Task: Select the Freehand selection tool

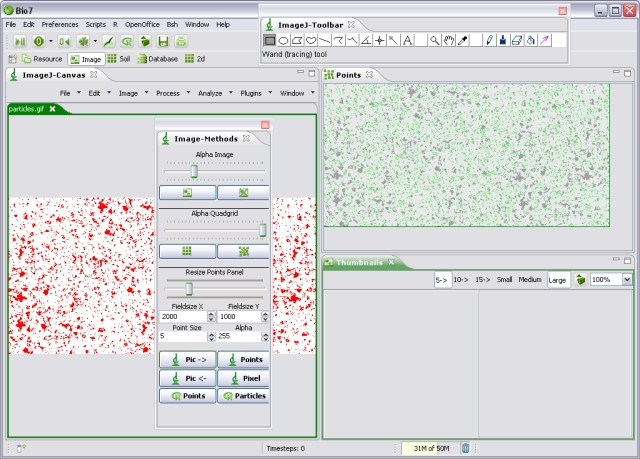Action: click(x=311, y=40)
